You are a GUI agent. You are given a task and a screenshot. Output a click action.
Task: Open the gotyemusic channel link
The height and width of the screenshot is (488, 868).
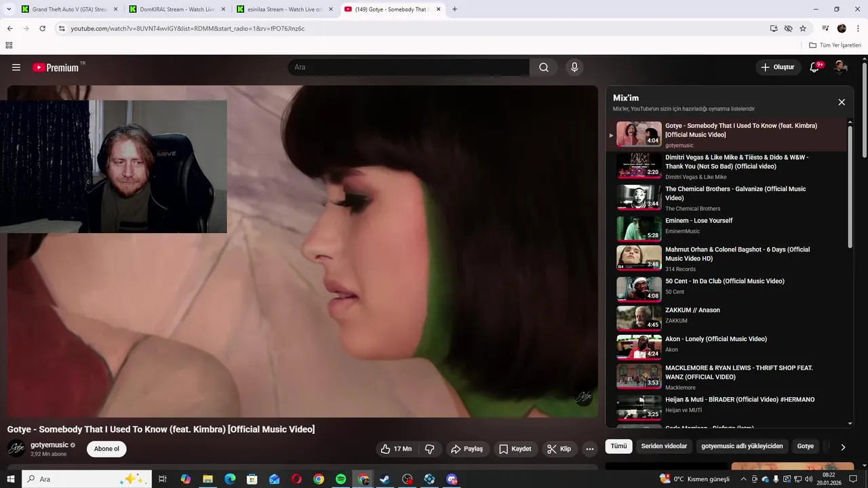[50, 445]
